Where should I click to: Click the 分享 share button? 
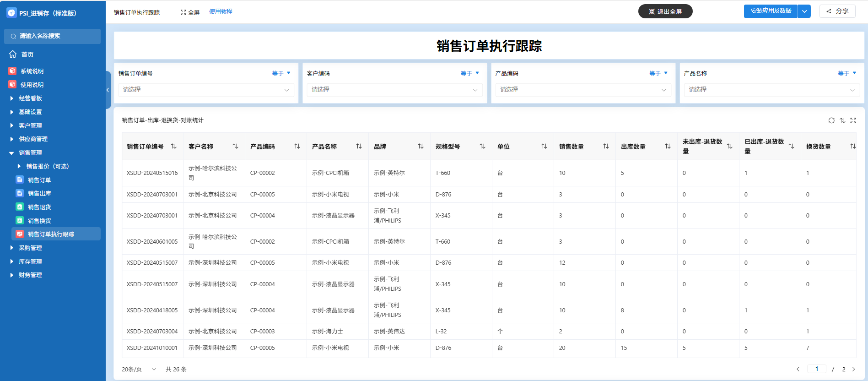coord(837,11)
